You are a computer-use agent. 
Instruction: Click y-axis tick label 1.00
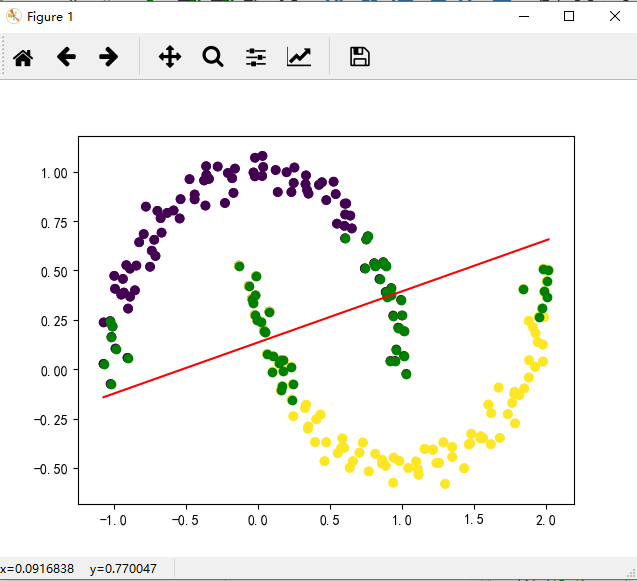click(x=54, y=173)
